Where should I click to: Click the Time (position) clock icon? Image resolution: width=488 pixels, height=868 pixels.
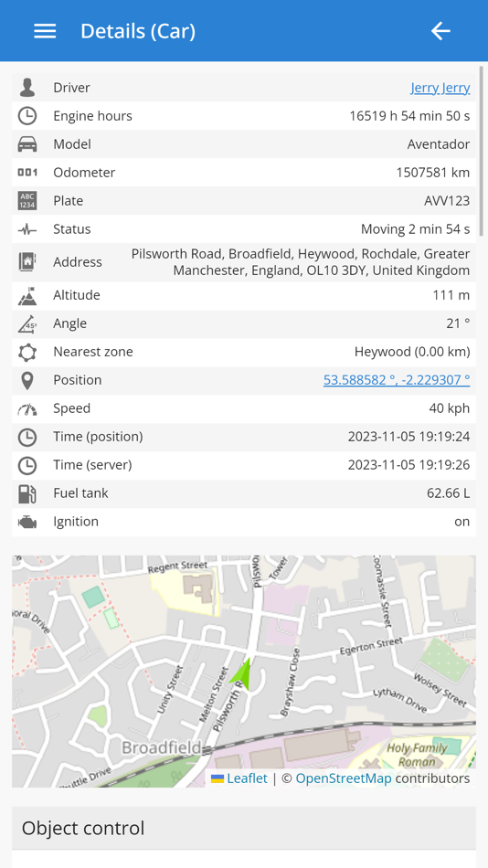click(27, 437)
